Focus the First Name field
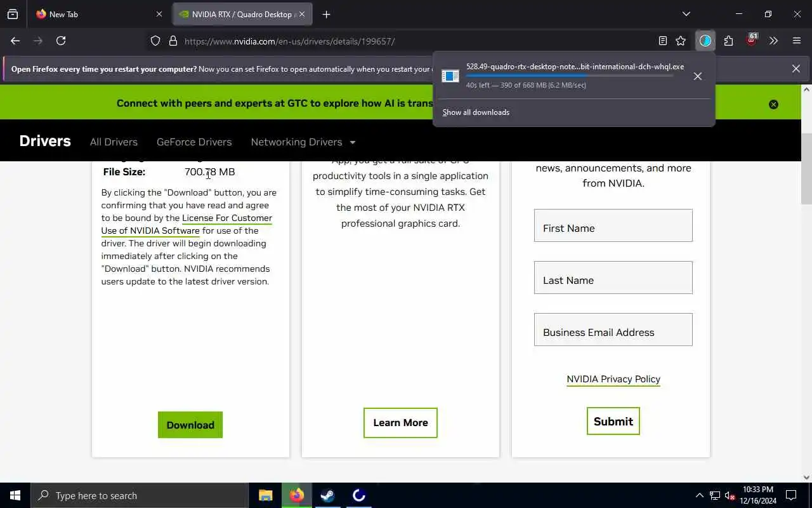The height and width of the screenshot is (508, 812). coord(613,225)
